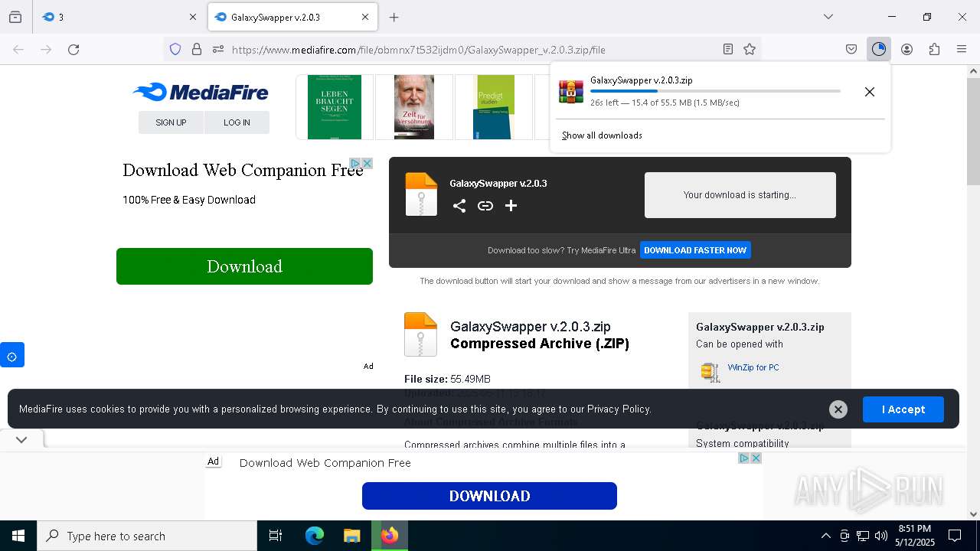The width and height of the screenshot is (980, 551).
Task: Copy the file link icon
Action: (485, 206)
